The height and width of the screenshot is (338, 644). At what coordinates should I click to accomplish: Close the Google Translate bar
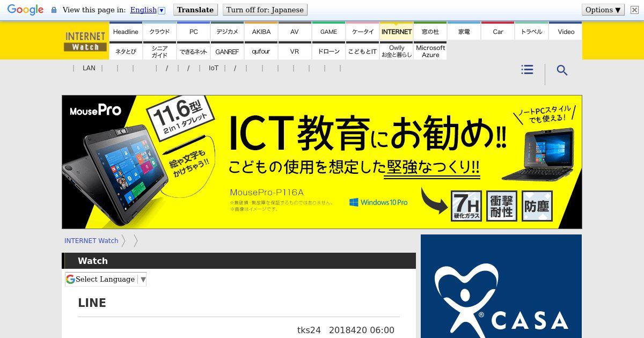(x=634, y=10)
